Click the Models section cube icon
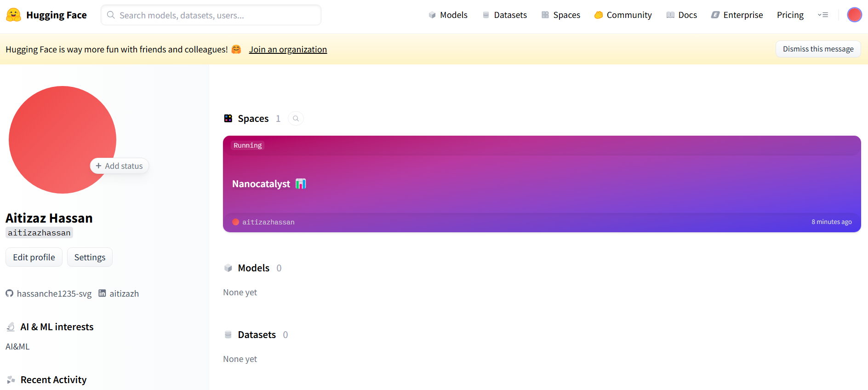 pos(228,268)
